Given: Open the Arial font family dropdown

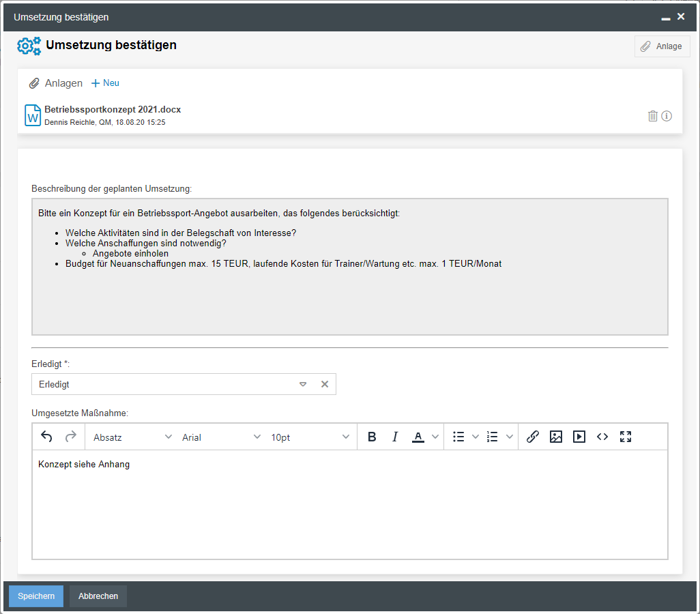Looking at the screenshot, I should pos(221,437).
